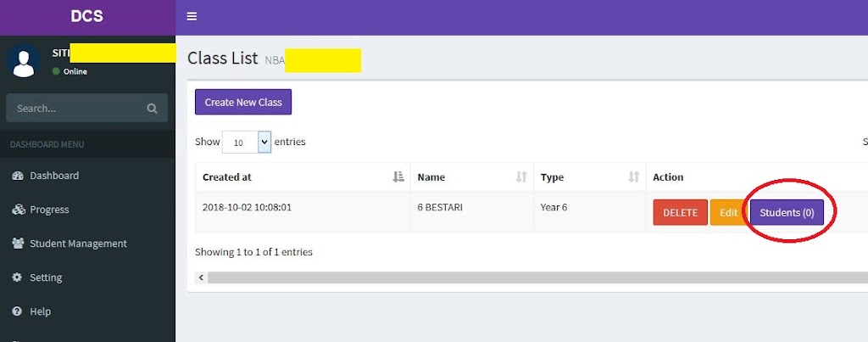Click the horizontal scrollbar left arrow
Screen dimensions: 868x342
click(x=201, y=278)
